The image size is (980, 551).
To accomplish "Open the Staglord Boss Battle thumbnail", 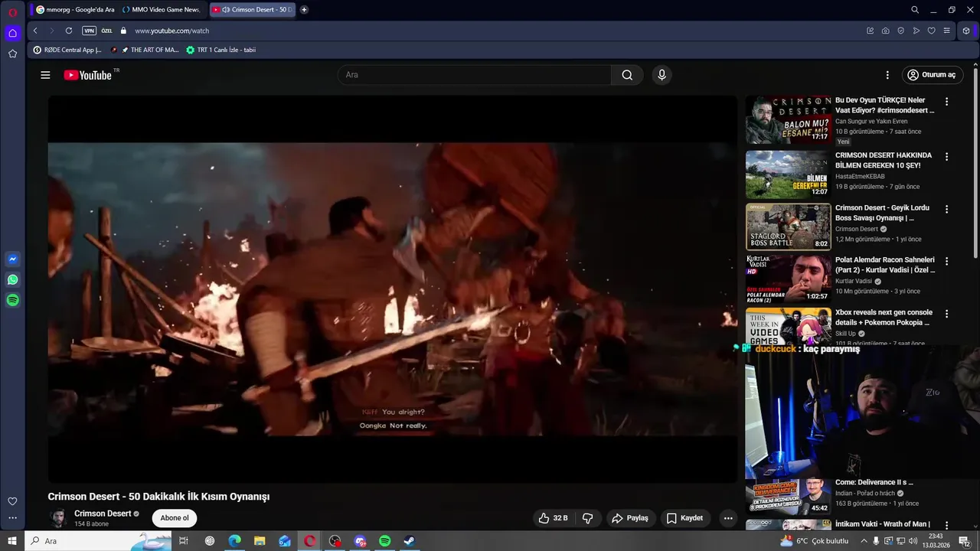I will (789, 227).
